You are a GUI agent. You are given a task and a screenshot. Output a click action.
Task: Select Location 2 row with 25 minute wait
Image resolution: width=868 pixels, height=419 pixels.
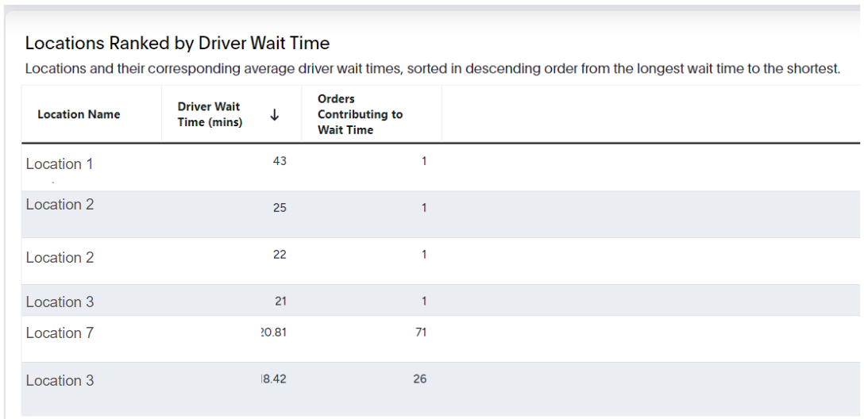[x=441, y=214]
